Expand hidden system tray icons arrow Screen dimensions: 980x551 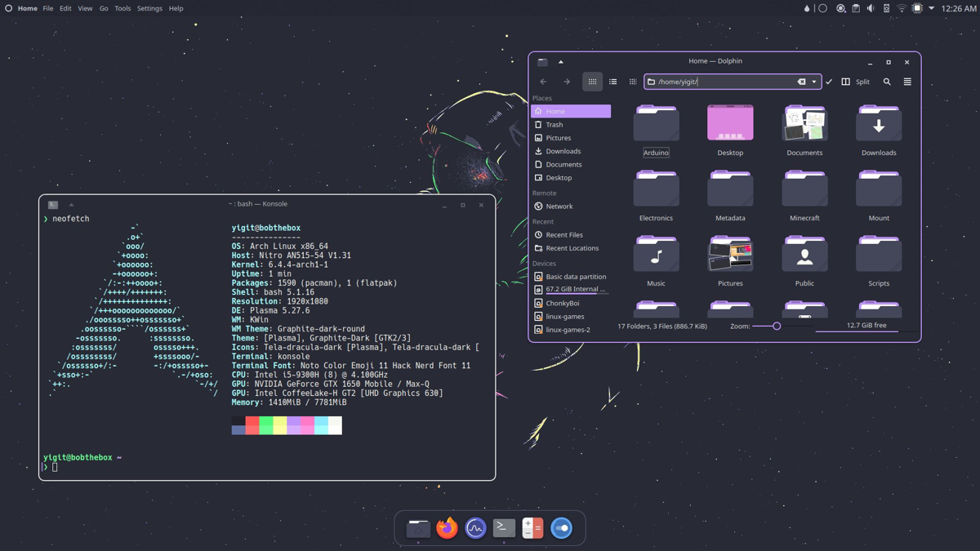(x=932, y=8)
